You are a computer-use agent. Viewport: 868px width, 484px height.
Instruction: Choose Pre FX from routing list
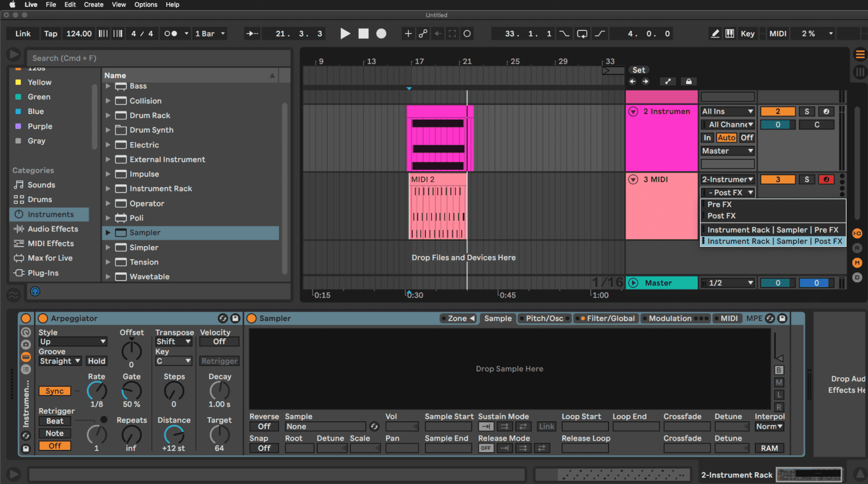click(x=719, y=204)
